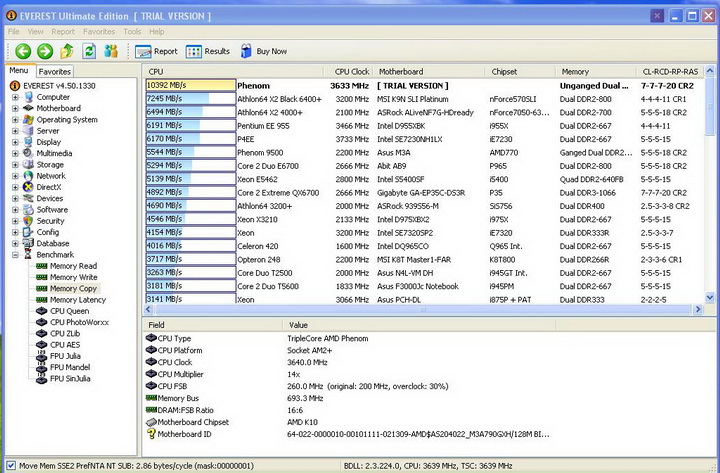Select the Operating System tree icon

click(28, 119)
